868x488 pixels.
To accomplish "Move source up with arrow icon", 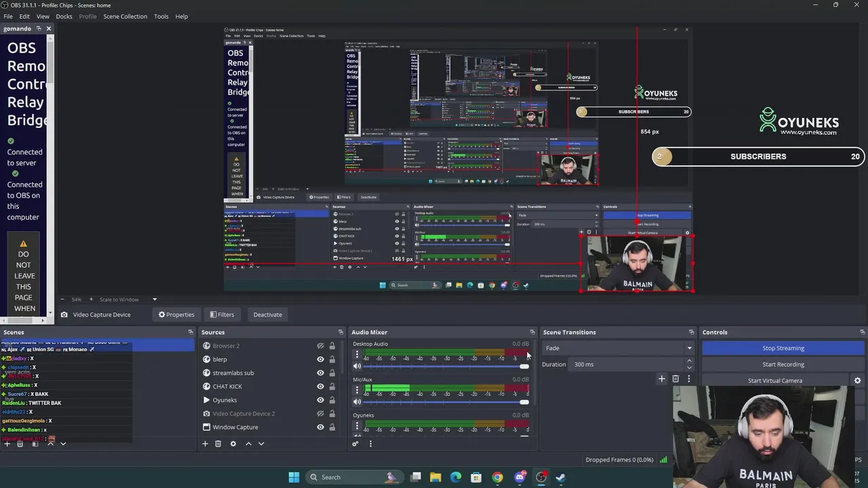I will 248,444.
